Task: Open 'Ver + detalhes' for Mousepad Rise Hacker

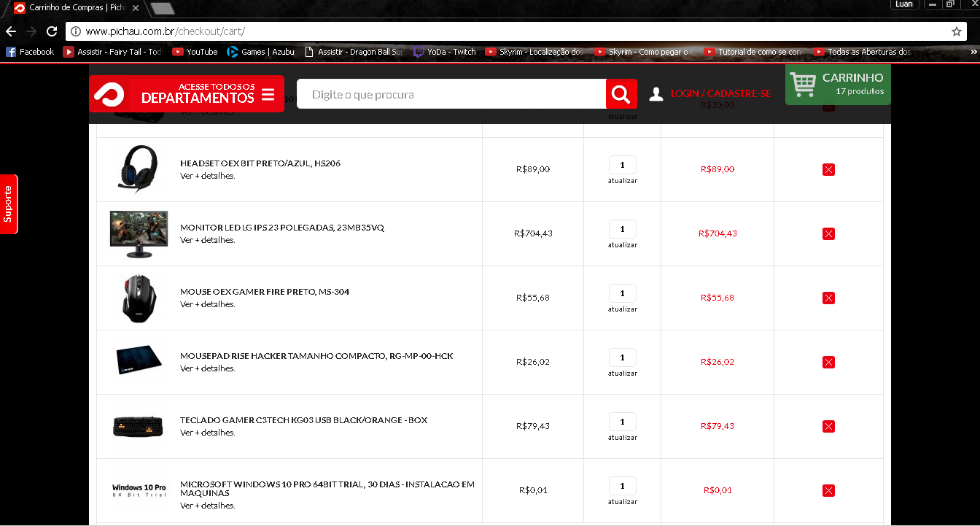Action: coord(208,368)
